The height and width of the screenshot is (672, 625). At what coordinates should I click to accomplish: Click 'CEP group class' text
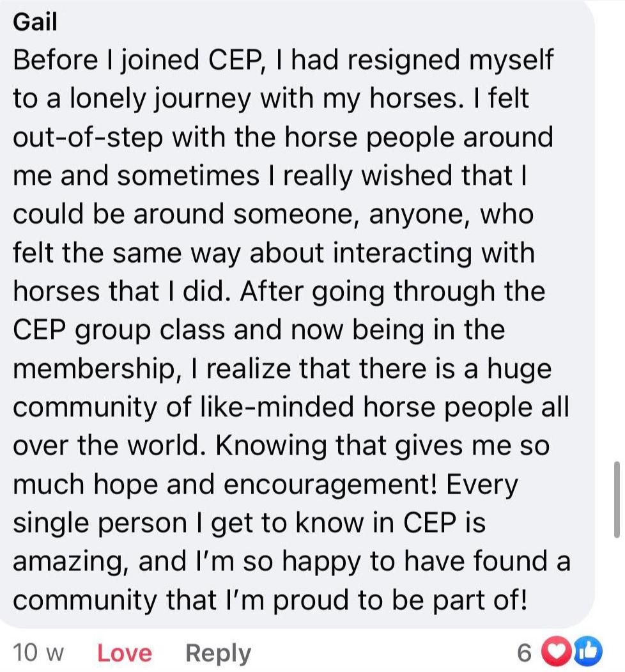tap(119, 330)
